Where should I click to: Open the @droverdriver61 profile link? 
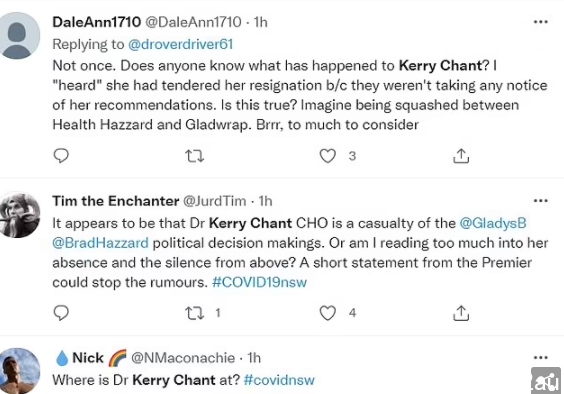[x=181, y=44]
